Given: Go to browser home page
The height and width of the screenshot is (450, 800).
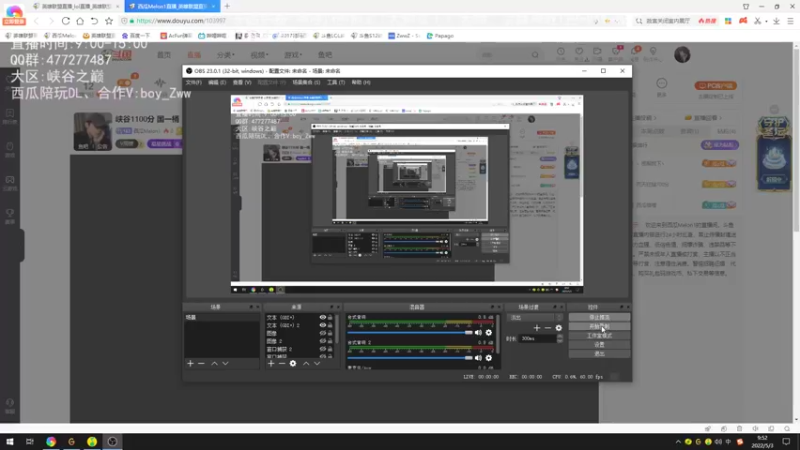Looking at the screenshot, I should [80, 21].
